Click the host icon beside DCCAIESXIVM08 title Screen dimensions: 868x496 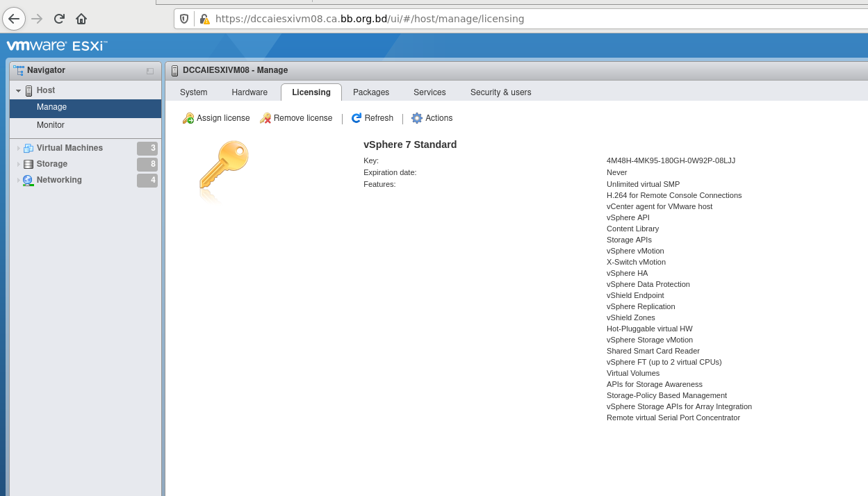pyautogui.click(x=174, y=70)
